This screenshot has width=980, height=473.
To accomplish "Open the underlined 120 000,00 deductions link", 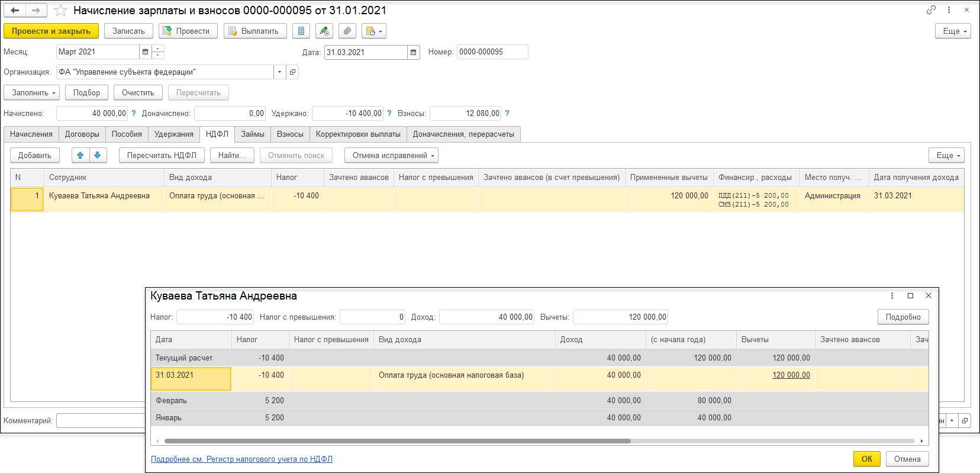I will coord(791,375).
